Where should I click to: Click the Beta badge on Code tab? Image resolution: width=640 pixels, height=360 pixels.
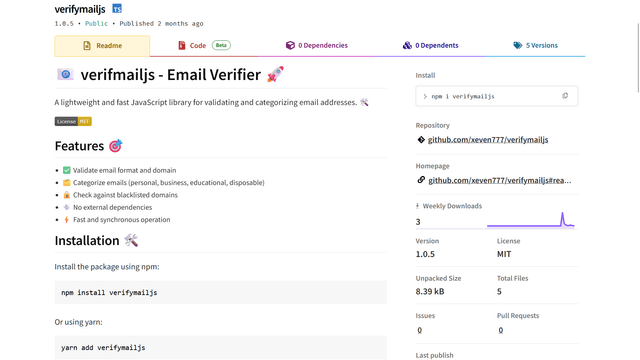[221, 45]
